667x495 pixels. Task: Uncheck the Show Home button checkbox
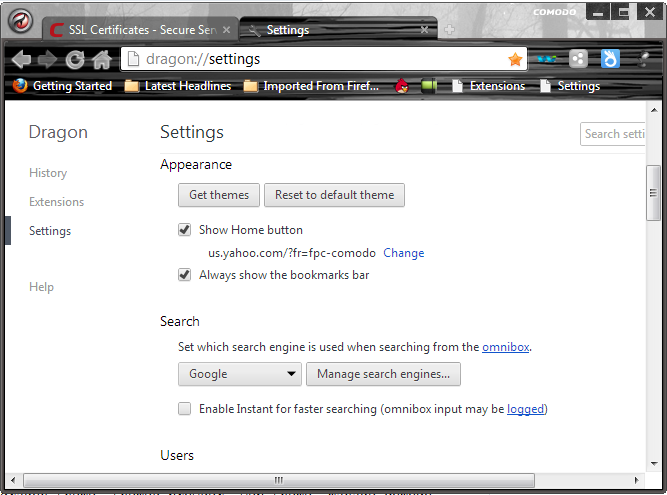coord(184,230)
